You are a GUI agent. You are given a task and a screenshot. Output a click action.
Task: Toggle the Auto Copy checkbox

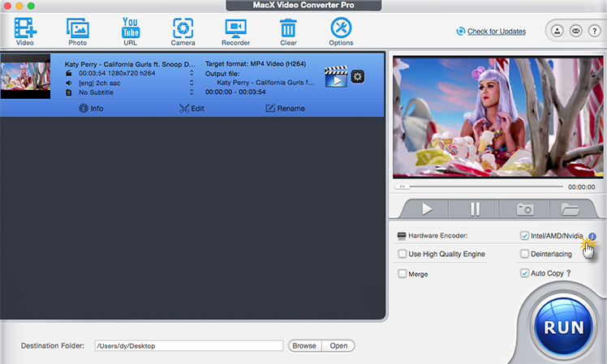(x=524, y=273)
